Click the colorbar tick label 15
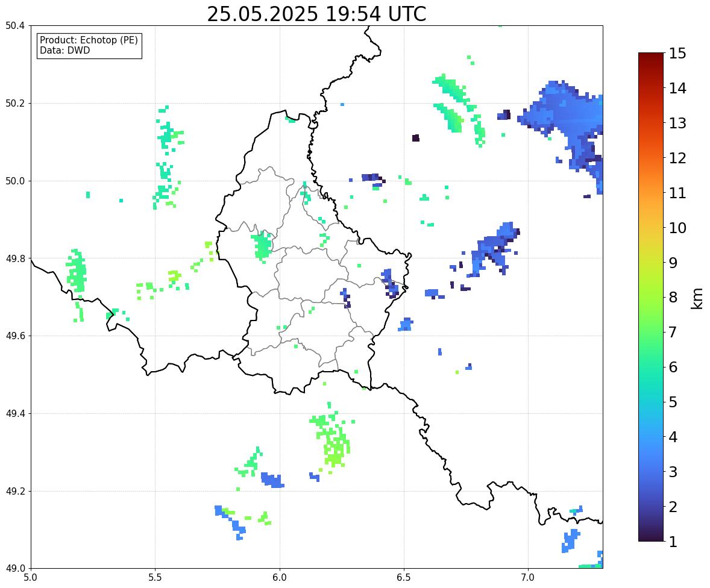 (677, 54)
